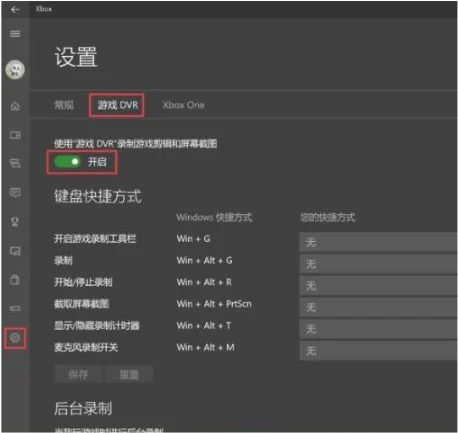Click the Win + Alt + PrtScn shortcut text
Viewport: 458px width, 433px height.
(214, 304)
